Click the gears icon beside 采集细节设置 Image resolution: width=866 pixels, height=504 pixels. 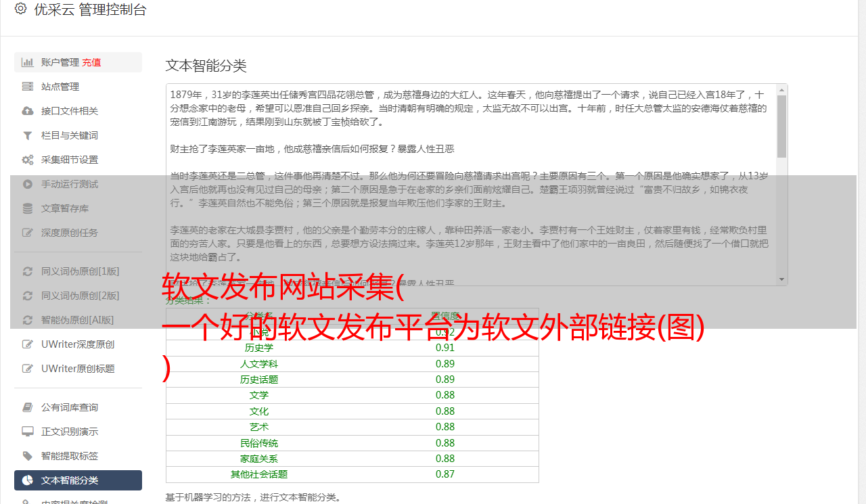(x=28, y=160)
